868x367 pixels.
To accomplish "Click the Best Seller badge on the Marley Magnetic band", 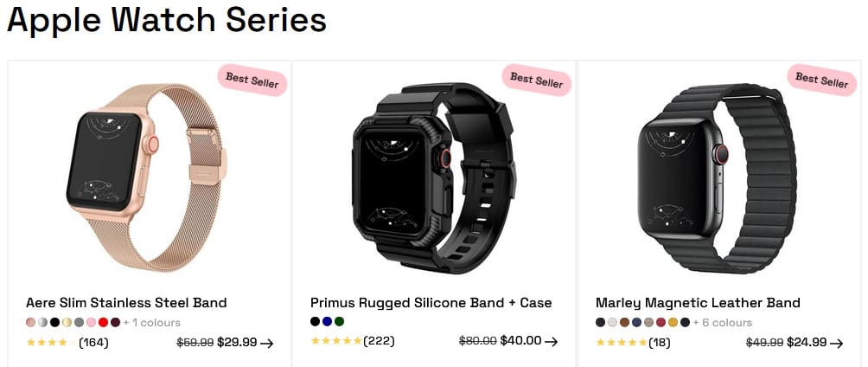I will point(821,80).
